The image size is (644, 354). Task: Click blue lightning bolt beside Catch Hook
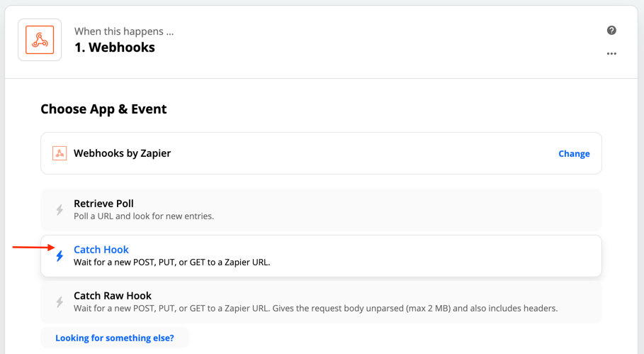(x=60, y=255)
